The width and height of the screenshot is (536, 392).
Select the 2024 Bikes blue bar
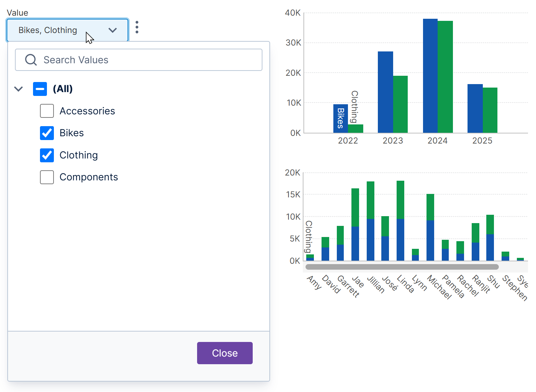pyautogui.click(x=430, y=76)
